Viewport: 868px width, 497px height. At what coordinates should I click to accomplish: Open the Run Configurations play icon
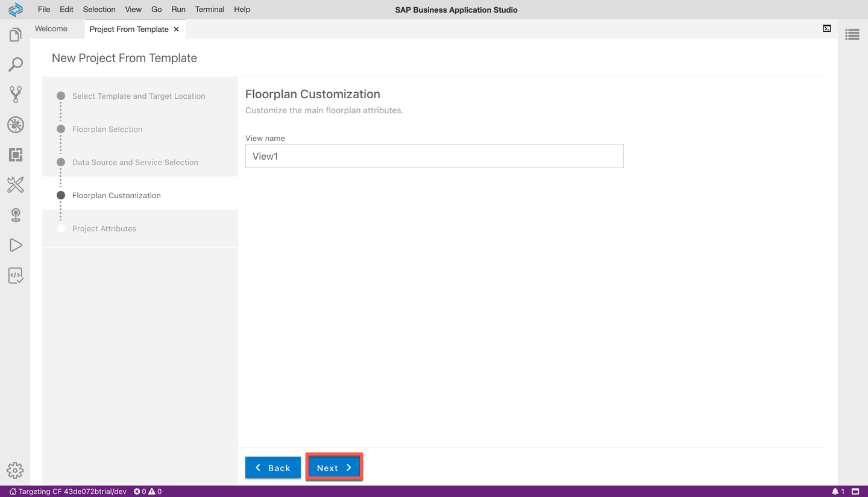(x=15, y=245)
